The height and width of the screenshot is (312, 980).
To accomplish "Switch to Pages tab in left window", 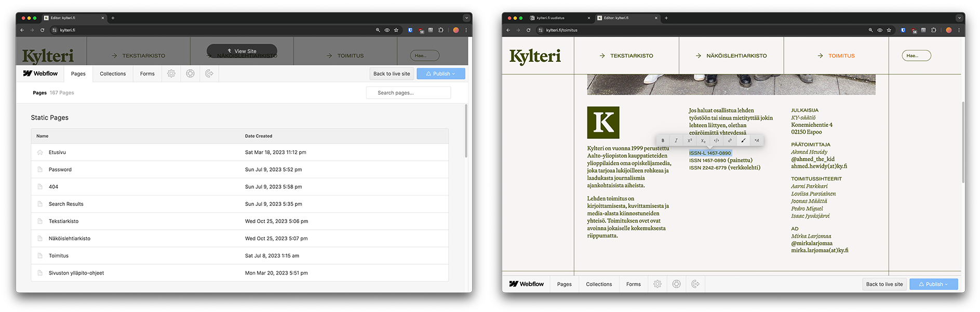I will pos(78,74).
